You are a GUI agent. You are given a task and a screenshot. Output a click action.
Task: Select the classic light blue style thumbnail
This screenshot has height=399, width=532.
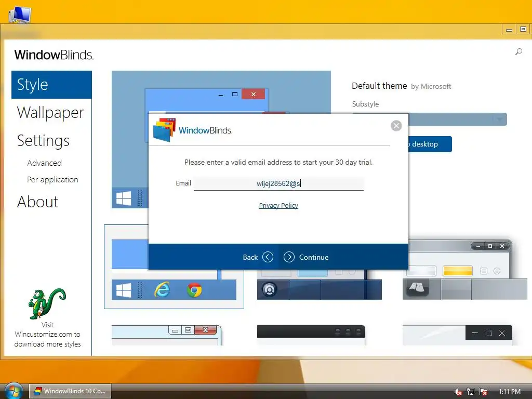point(167,335)
